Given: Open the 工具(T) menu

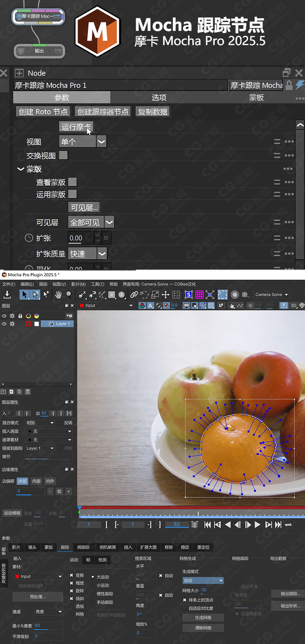Looking at the screenshot, I should point(97,284).
